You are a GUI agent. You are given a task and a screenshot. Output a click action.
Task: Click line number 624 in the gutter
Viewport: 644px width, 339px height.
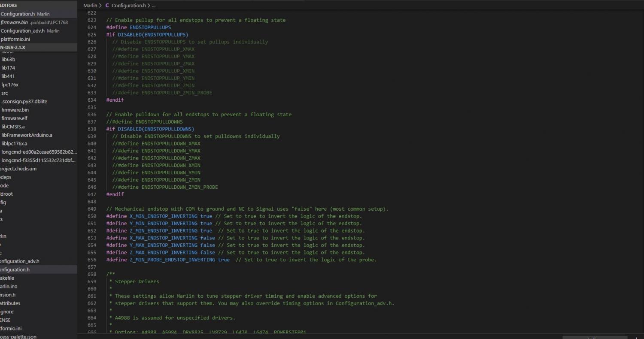(x=91, y=27)
